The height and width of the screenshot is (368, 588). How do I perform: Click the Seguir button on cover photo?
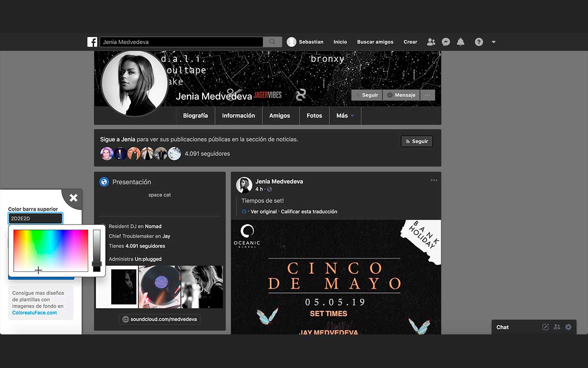coord(367,95)
